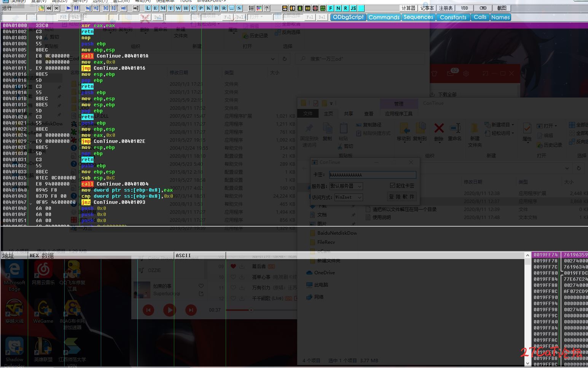
Task: Click the N cyan toolbar button
Action: coord(338,8)
